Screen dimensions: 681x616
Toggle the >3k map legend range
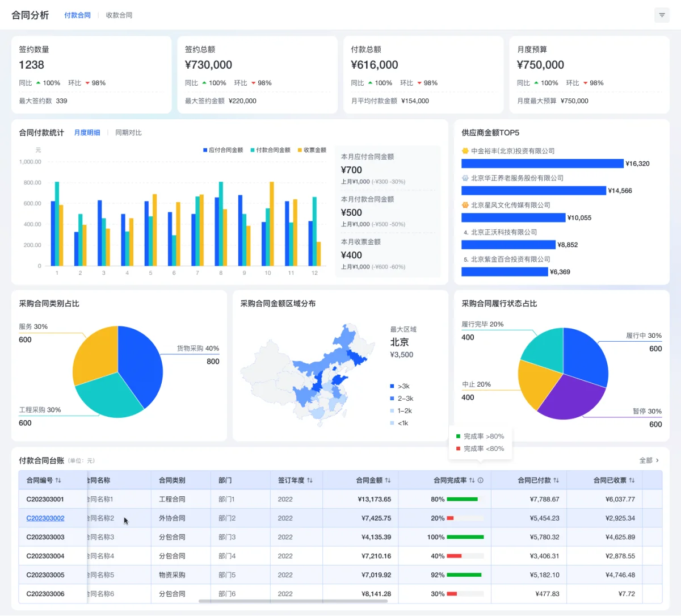pyautogui.click(x=400, y=386)
